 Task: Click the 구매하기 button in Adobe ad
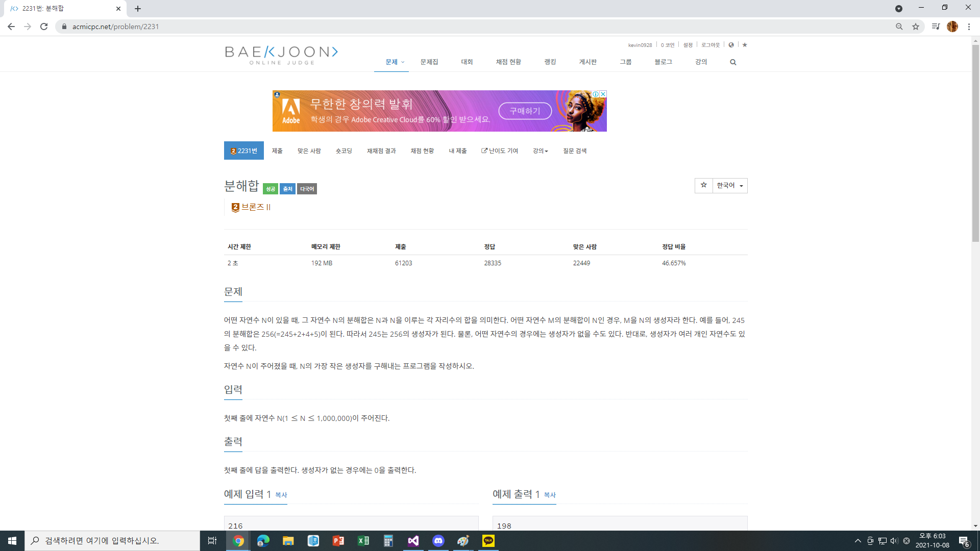(525, 111)
